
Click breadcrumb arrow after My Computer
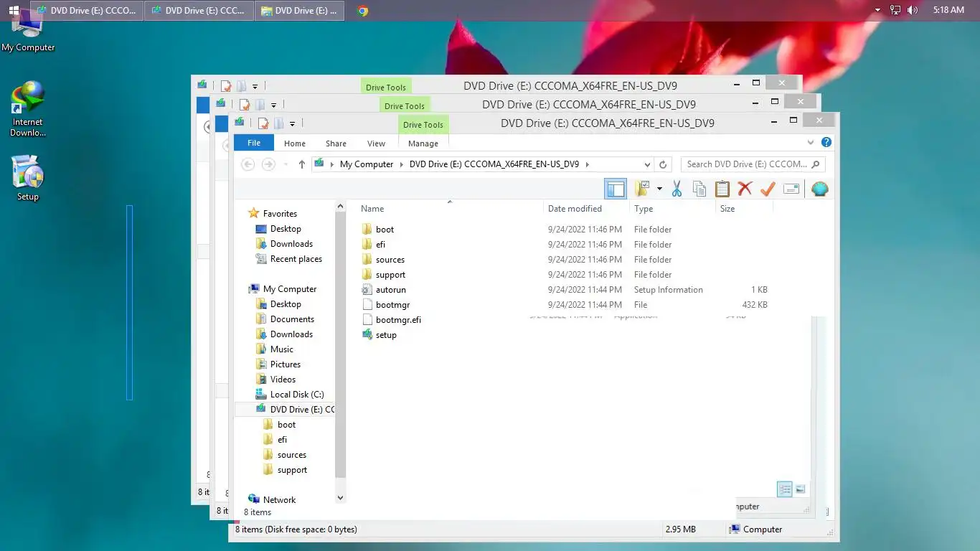402,164
